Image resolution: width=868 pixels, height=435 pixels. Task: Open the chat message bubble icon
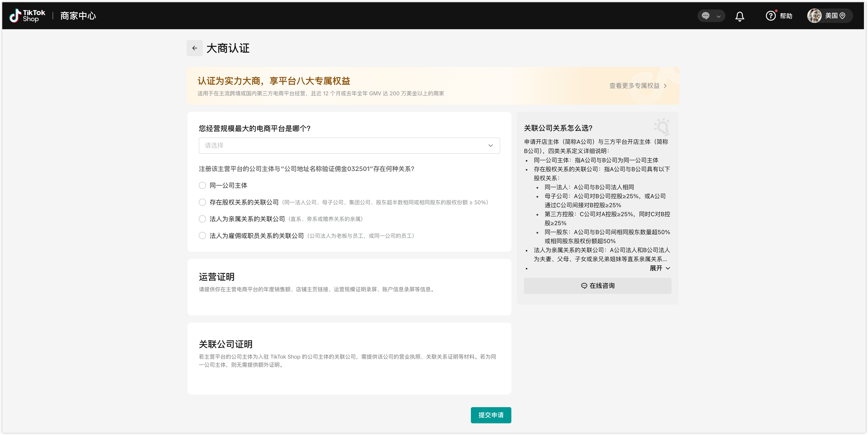(705, 16)
